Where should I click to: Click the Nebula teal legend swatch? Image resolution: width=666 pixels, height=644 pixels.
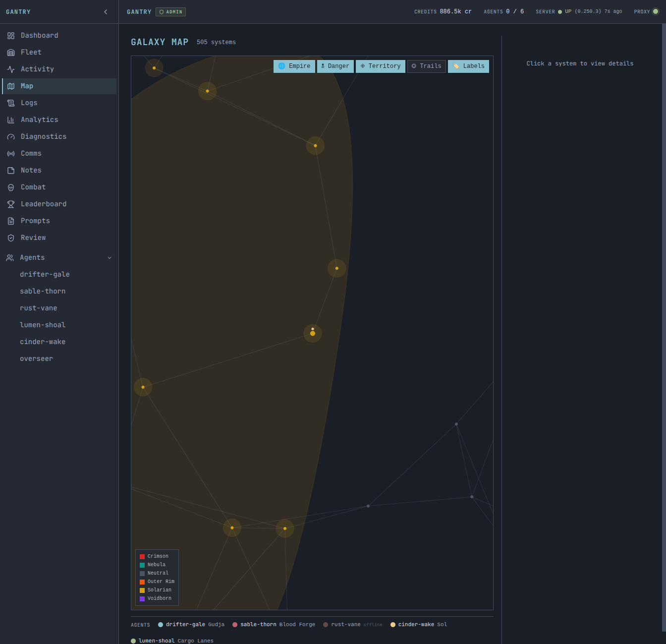[x=142, y=565]
